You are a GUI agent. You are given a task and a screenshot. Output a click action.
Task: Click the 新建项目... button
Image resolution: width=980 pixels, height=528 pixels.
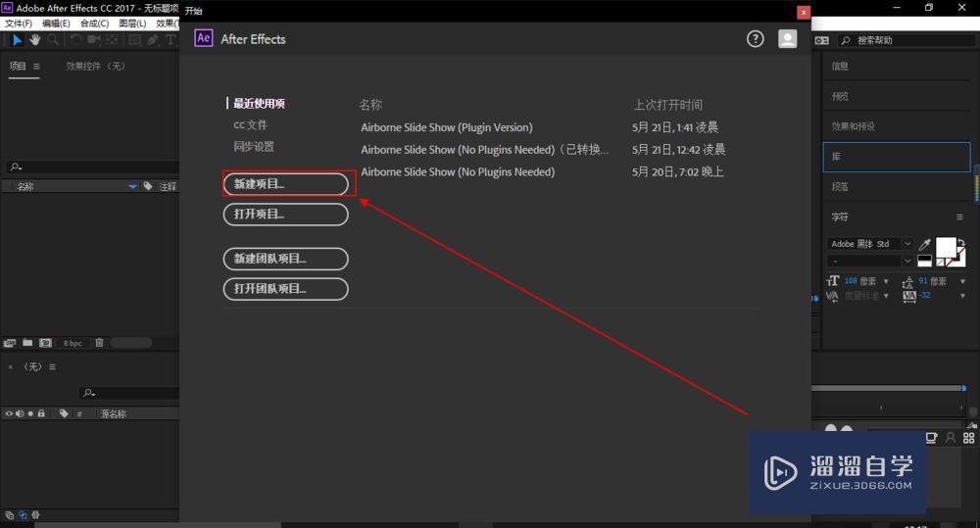[x=285, y=184]
